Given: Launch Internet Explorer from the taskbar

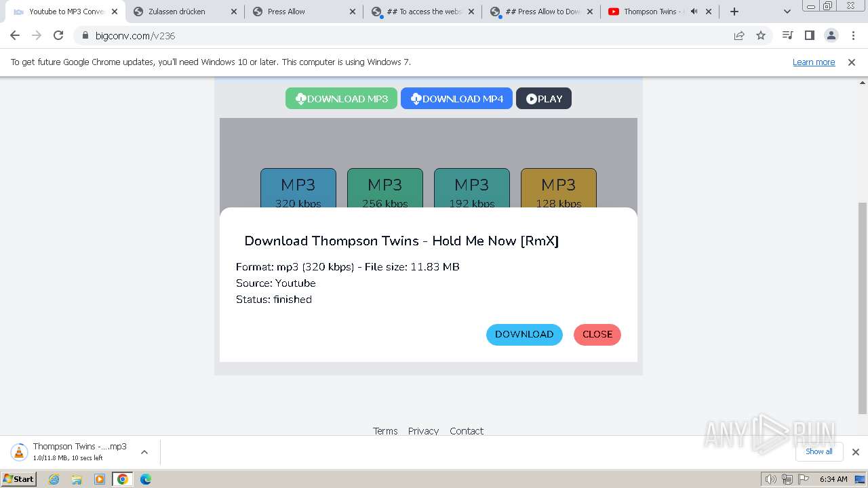Looking at the screenshot, I should pos(54,479).
